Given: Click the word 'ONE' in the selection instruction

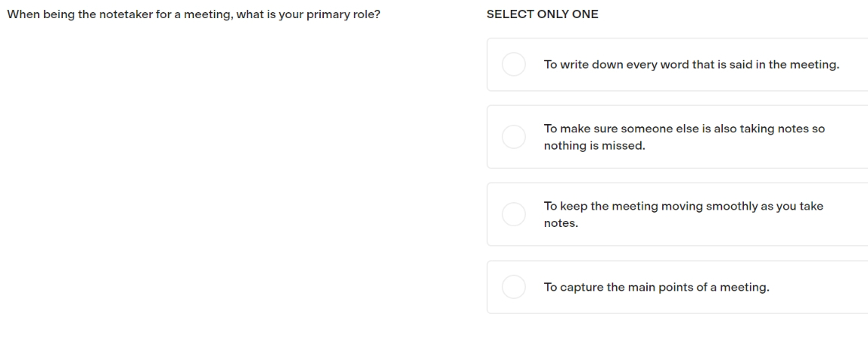Looking at the screenshot, I should 585,14.
